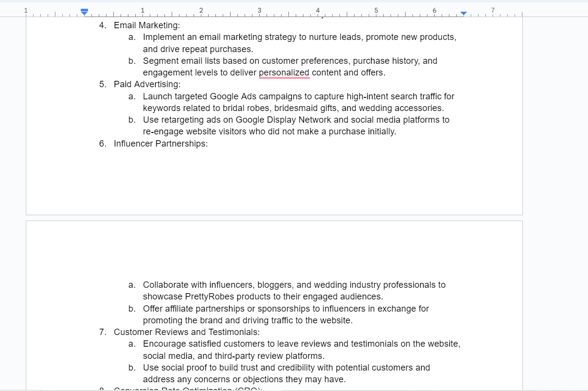This screenshot has width=588, height=391.
Task: Click the line starting "Use retargeting ads on Google"
Action: [296, 120]
